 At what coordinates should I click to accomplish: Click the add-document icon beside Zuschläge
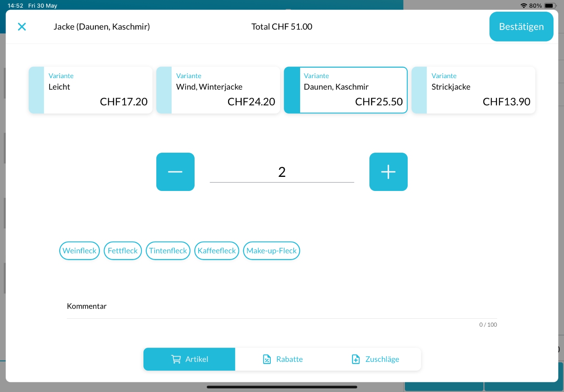[356, 359]
